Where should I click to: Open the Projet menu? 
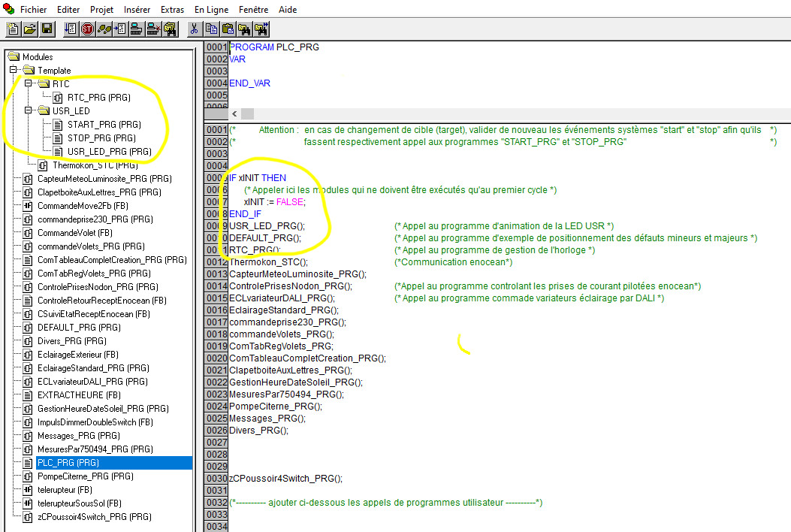click(x=102, y=10)
